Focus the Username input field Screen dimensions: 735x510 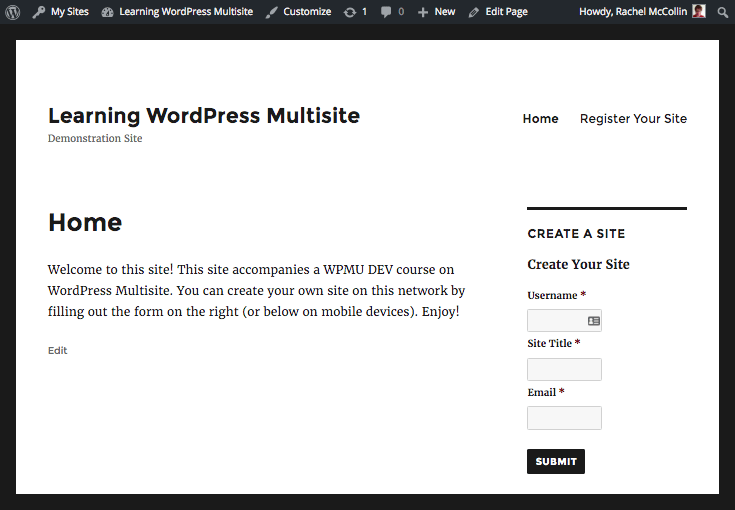(564, 321)
